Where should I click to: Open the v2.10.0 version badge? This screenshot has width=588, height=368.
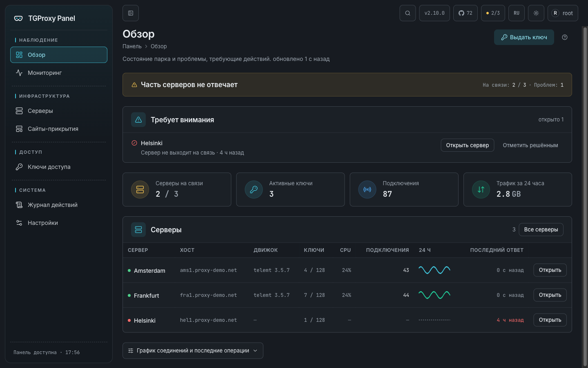coord(434,13)
